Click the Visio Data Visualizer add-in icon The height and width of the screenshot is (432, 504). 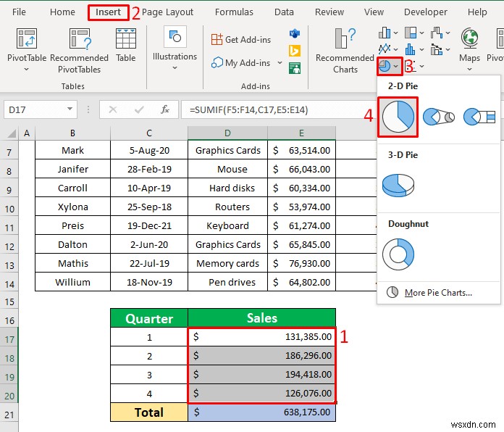click(295, 33)
